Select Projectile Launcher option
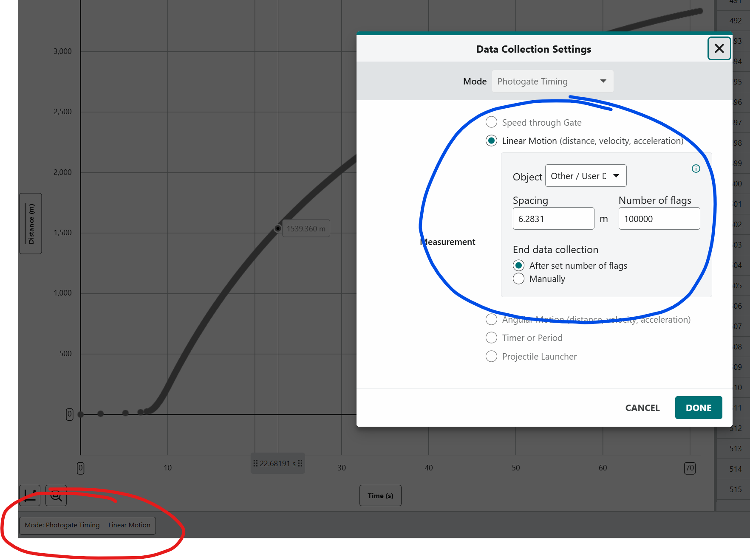The width and height of the screenshot is (750, 560). point(491,356)
